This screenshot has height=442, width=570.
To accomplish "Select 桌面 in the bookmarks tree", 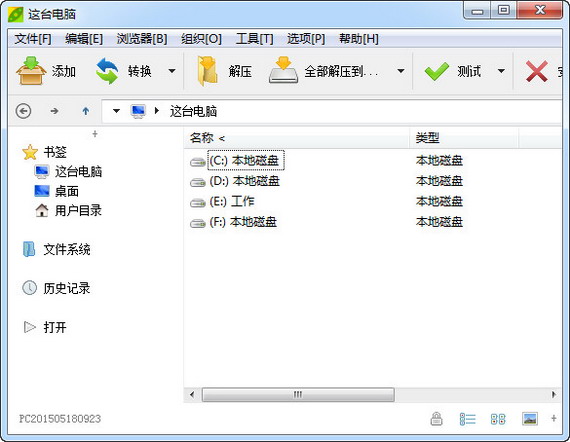I will [67, 191].
